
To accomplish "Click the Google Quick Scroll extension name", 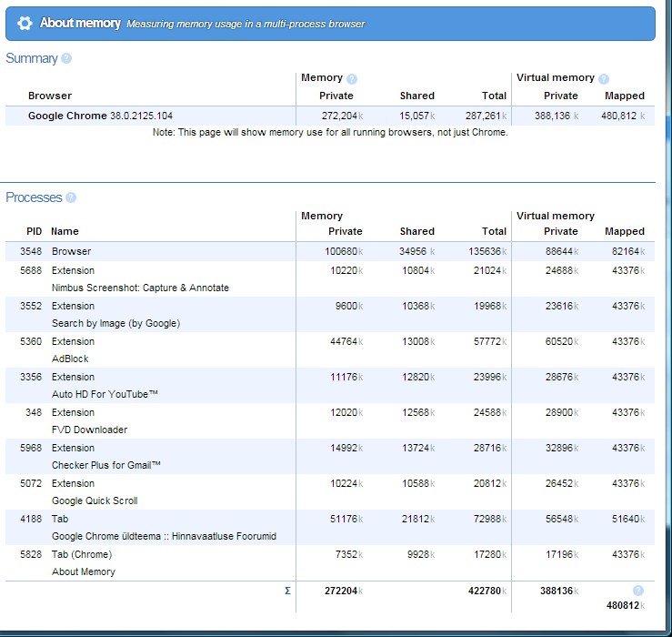I will [95, 501].
